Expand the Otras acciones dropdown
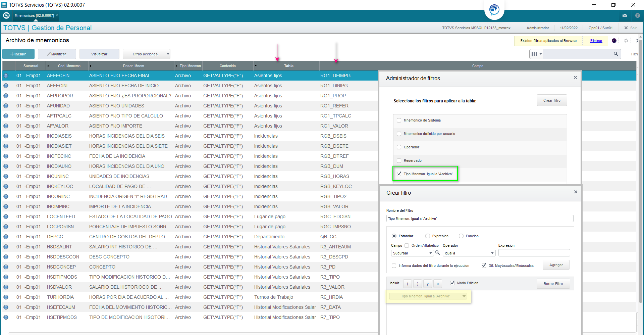This screenshot has width=644, height=335. click(146, 54)
